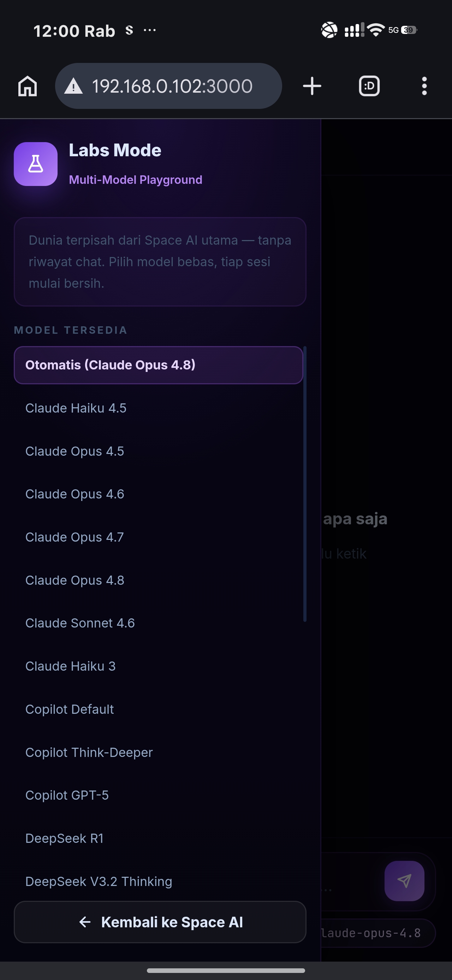The height and width of the screenshot is (980, 452).
Task: Choose the Copilot Think-Deeper model
Action: 158,752
